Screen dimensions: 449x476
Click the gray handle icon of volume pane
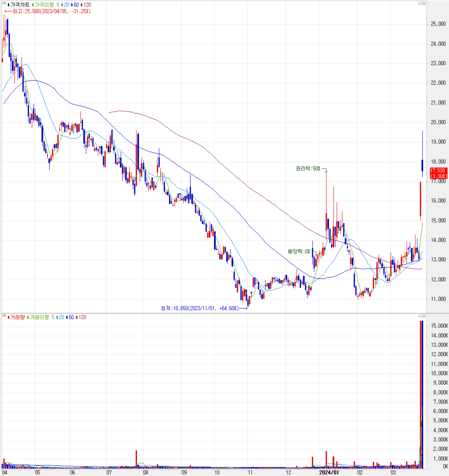click(4, 315)
